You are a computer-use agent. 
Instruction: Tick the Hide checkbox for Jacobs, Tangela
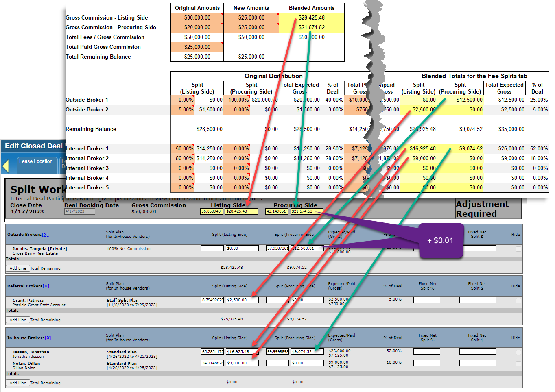(518, 249)
